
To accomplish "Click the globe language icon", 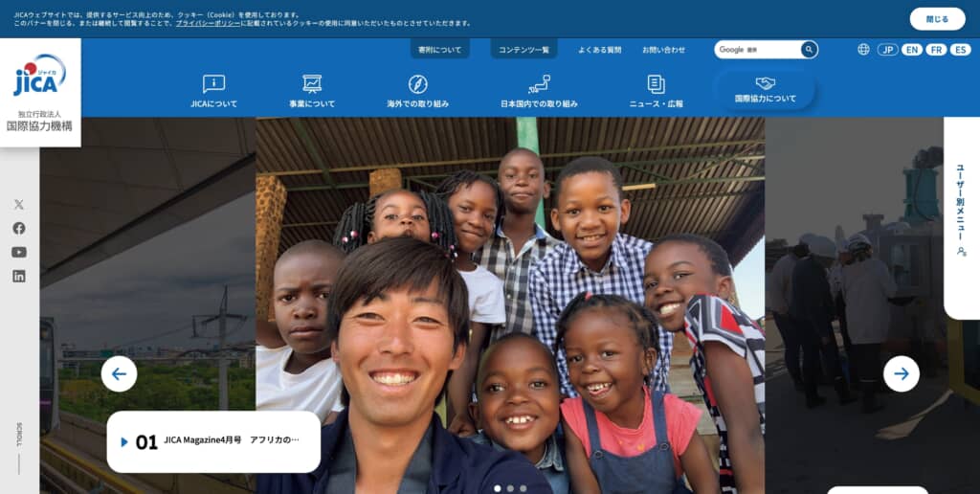I will coord(863,50).
